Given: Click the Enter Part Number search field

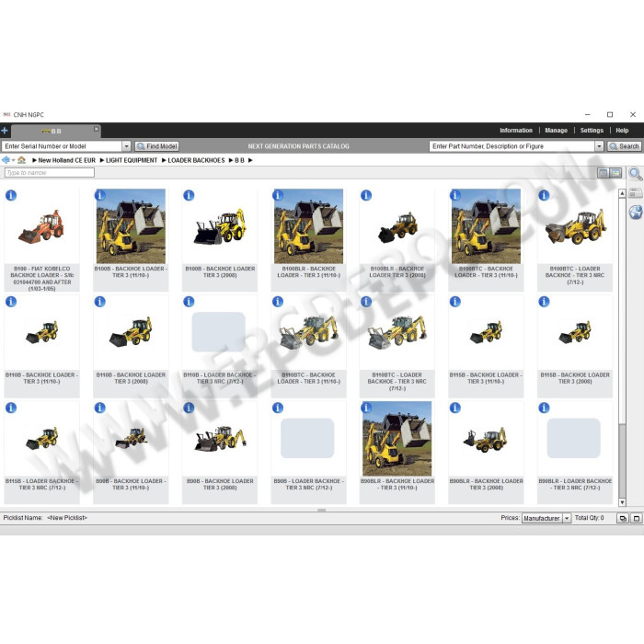Looking at the screenshot, I should click(512, 146).
